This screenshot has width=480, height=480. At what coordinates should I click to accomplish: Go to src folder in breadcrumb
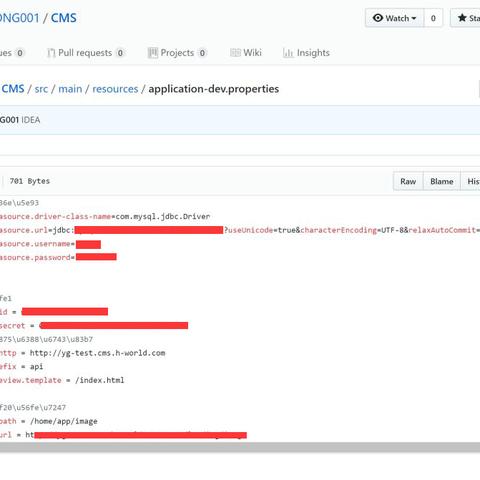coord(41,89)
